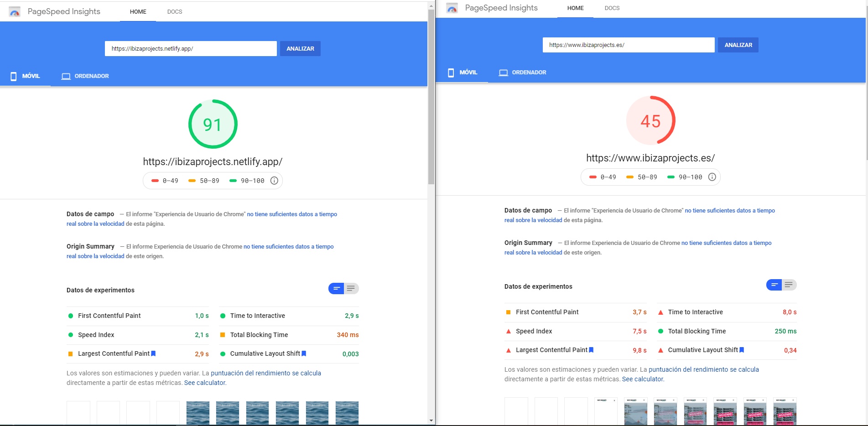Click the PageSpeed Insights logo icon
Viewport: 868px width, 426px height.
coord(14,11)
